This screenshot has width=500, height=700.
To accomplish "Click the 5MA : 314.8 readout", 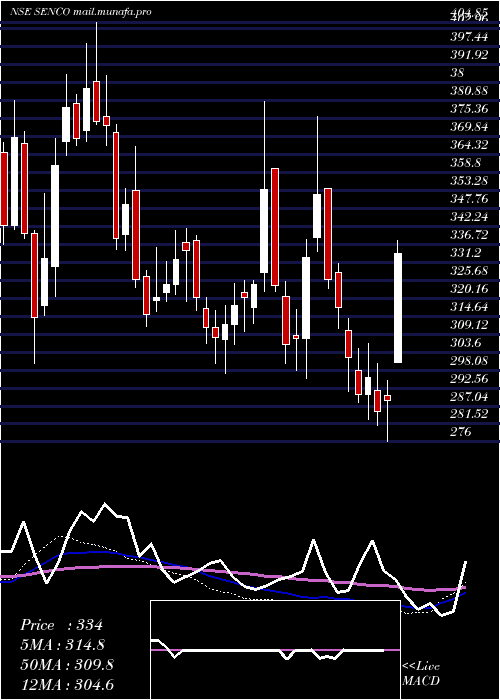I will click(65, 645).
